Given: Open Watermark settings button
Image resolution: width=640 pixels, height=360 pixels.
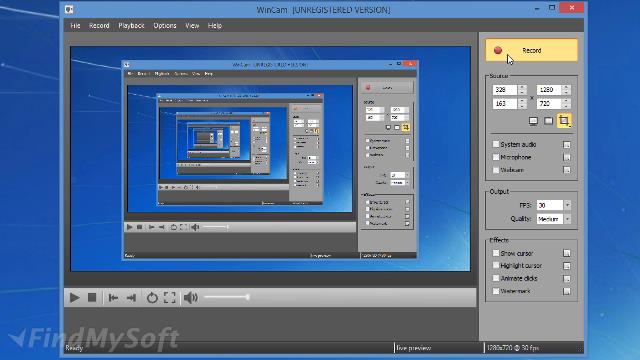Looking at the screenshot, I should point(567,291).
